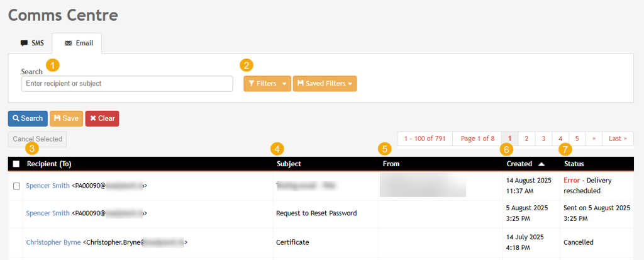Screen dimensions: 644x260
Task: Open Christopher Byrne recipient link
Action: point(53,242)
